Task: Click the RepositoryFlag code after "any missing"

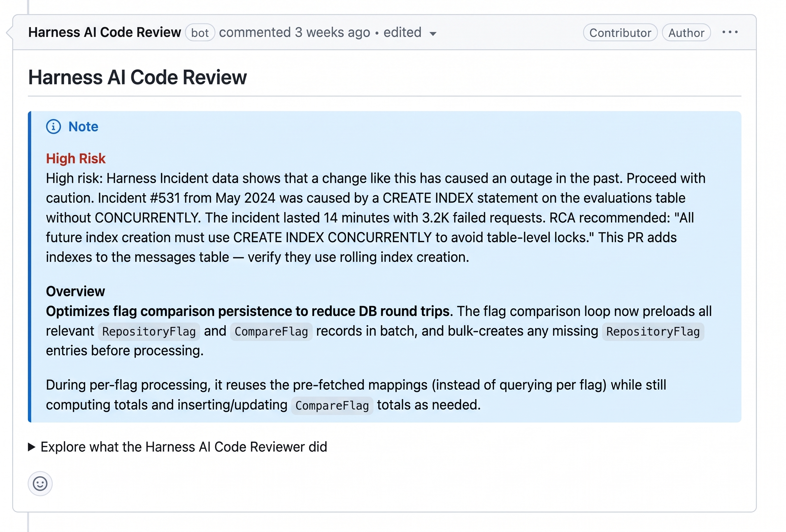Action: (x=653, y=332)
